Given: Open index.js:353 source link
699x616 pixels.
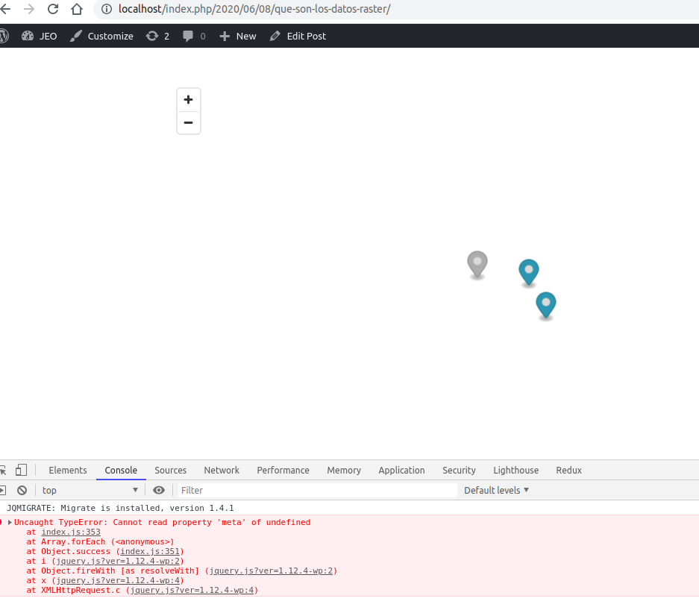Looking at the screenshot, I should point(71,532).
